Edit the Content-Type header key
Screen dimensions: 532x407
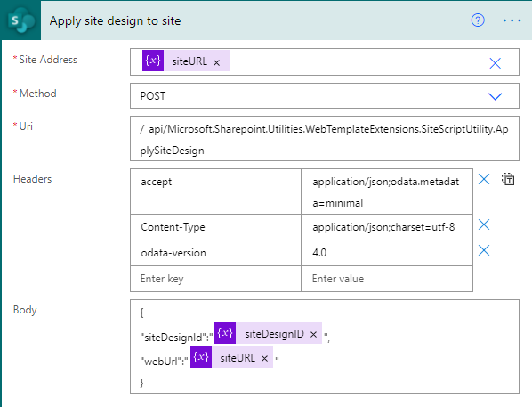(216, 227)
